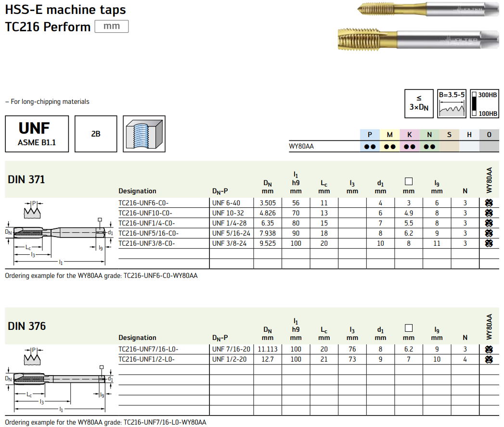
Task: Click the DIN 376 section heading
Action: [x=26, y=326]
